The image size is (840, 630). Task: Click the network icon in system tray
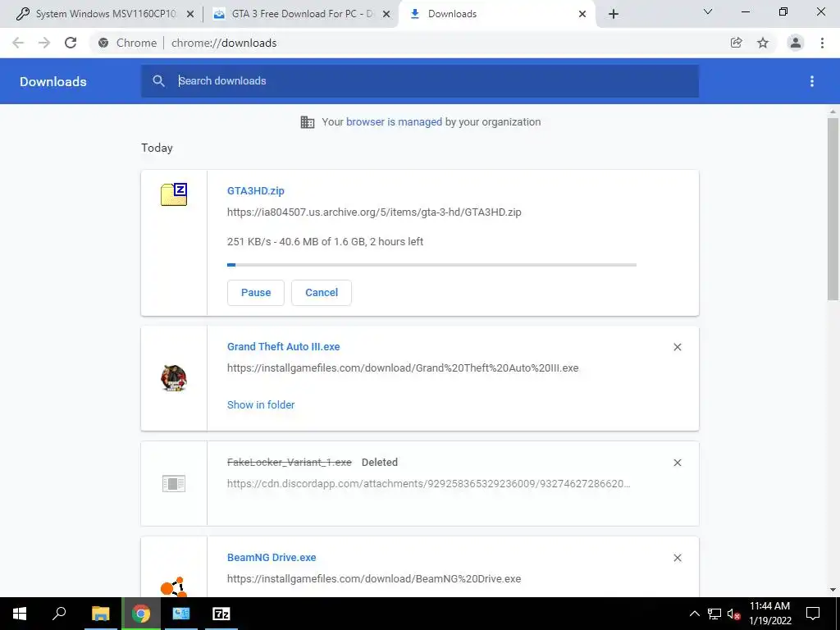point(714,614)
